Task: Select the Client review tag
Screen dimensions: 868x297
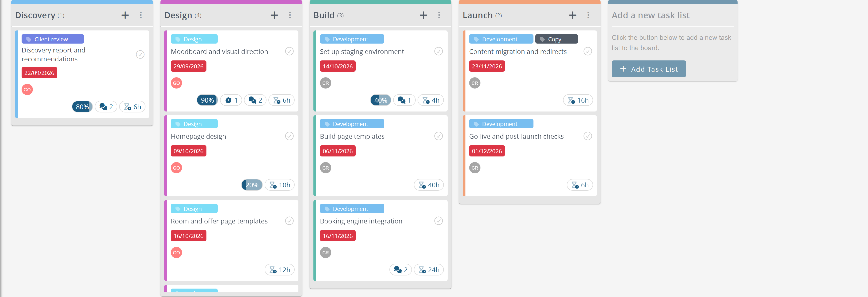Action: (53, 39)
